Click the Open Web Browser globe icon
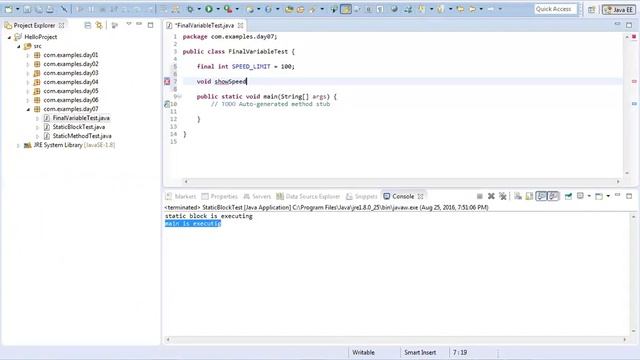 [x=394, y=9]
